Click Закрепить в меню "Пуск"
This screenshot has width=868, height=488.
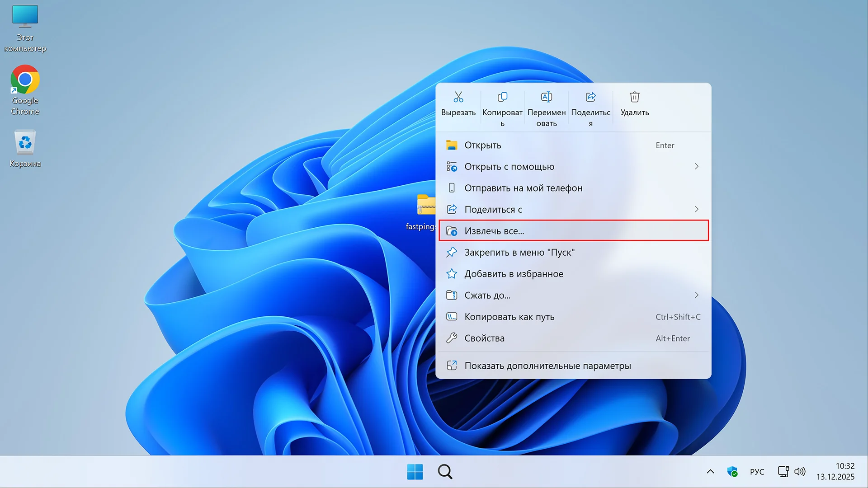519,253
